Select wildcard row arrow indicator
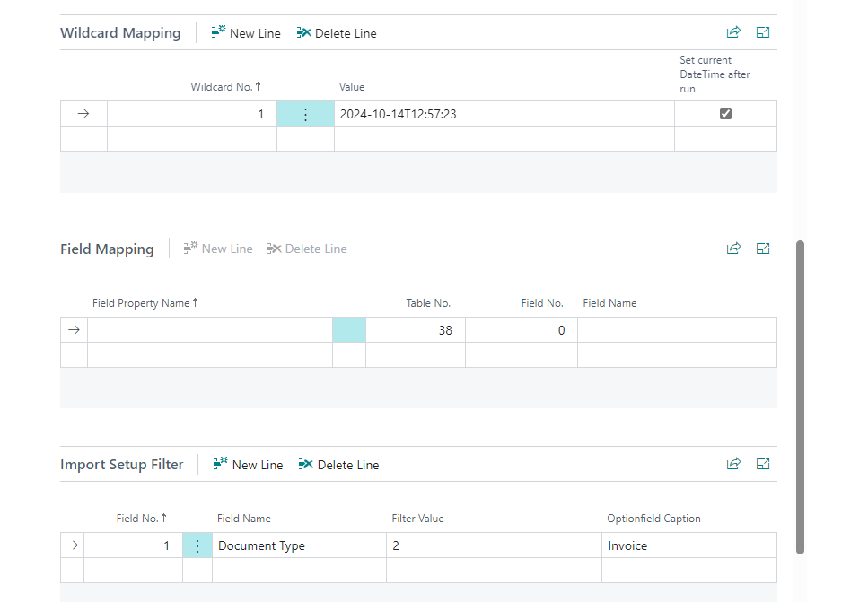The image size is (868, 602). pyautogui.click(x=83, y=114)
